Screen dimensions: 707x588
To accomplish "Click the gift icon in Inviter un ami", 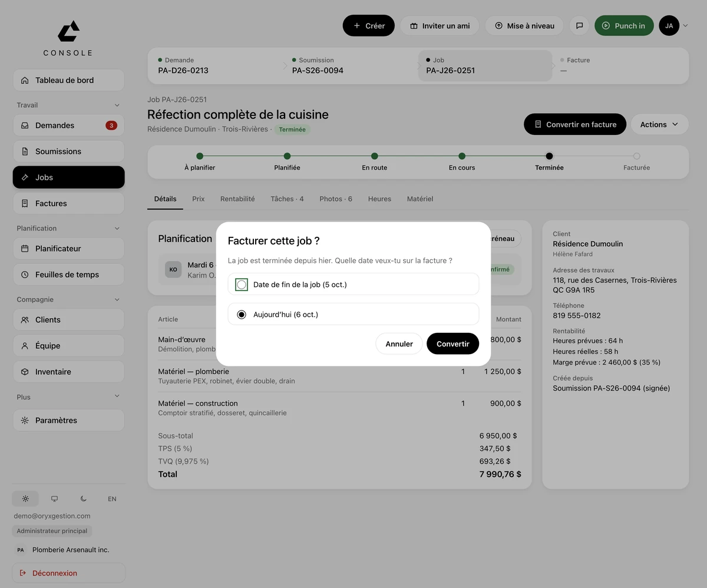I will pos(414,26).
